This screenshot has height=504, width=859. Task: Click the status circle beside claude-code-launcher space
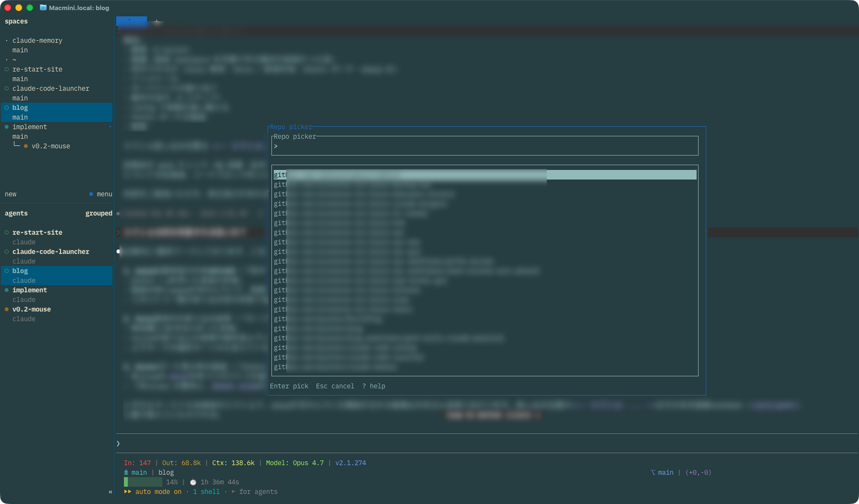[7, 88]
